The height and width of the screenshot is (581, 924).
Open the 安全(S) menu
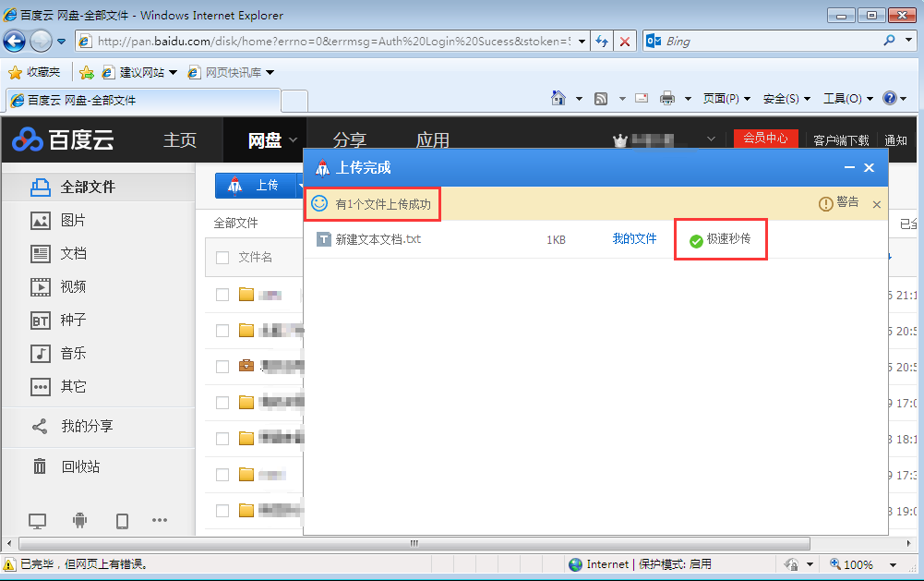click(786, 99)
